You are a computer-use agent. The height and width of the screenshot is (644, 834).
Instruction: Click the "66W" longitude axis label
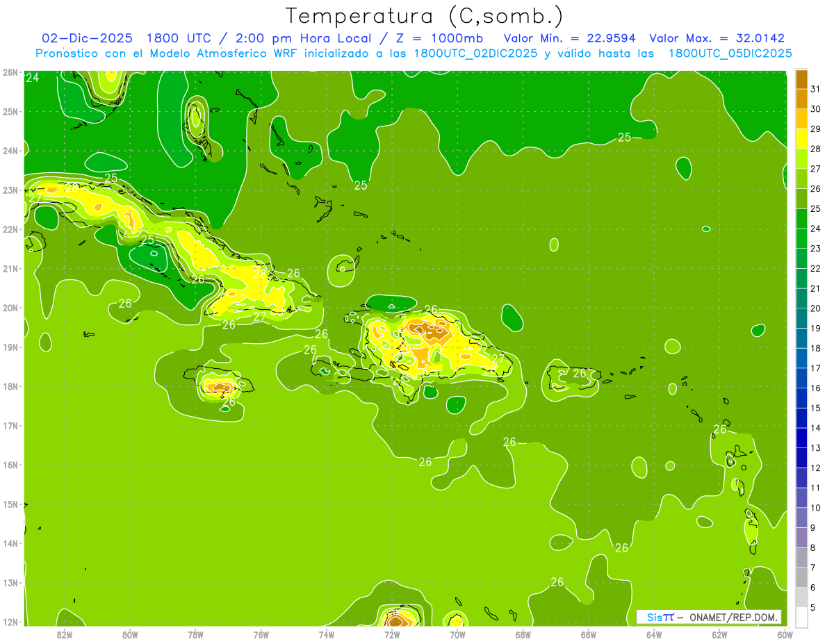[x=589, y=635]
